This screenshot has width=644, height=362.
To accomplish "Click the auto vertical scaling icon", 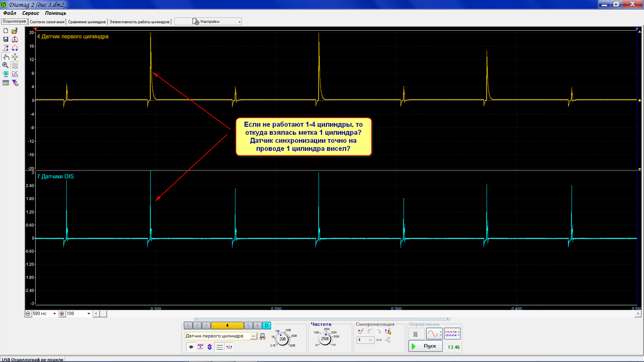I will click(15, 39).
